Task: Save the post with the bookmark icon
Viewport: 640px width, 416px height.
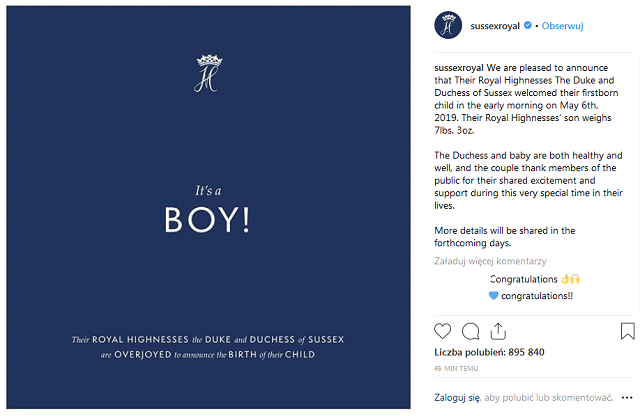Action: click(627, 330)
